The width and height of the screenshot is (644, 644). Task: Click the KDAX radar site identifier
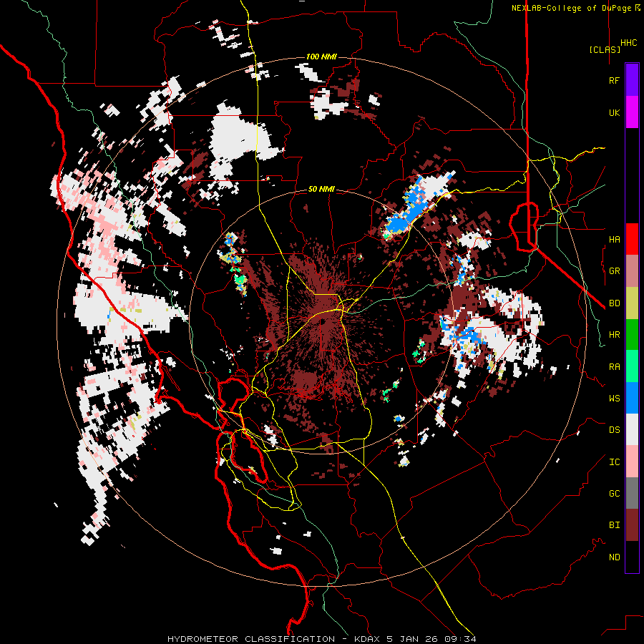tap(369, 639)
